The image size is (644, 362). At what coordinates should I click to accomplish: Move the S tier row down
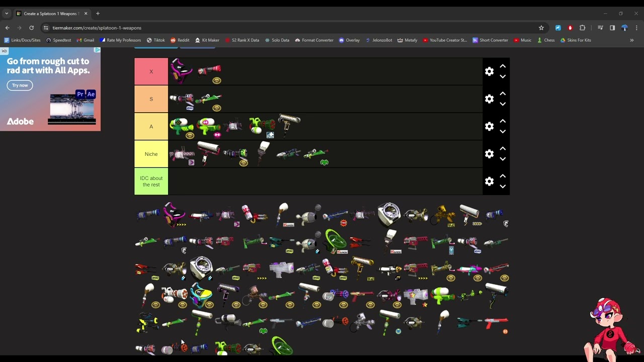[503, 104]
